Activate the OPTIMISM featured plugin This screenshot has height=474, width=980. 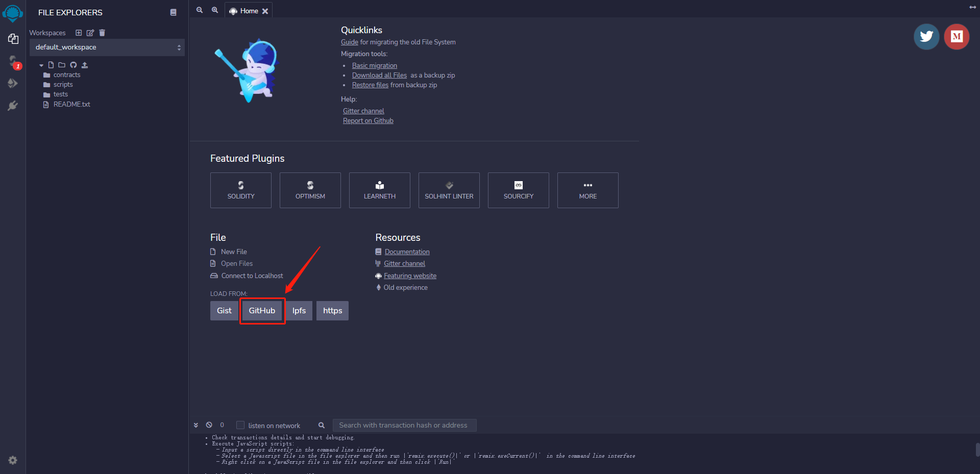pos(310,190)
